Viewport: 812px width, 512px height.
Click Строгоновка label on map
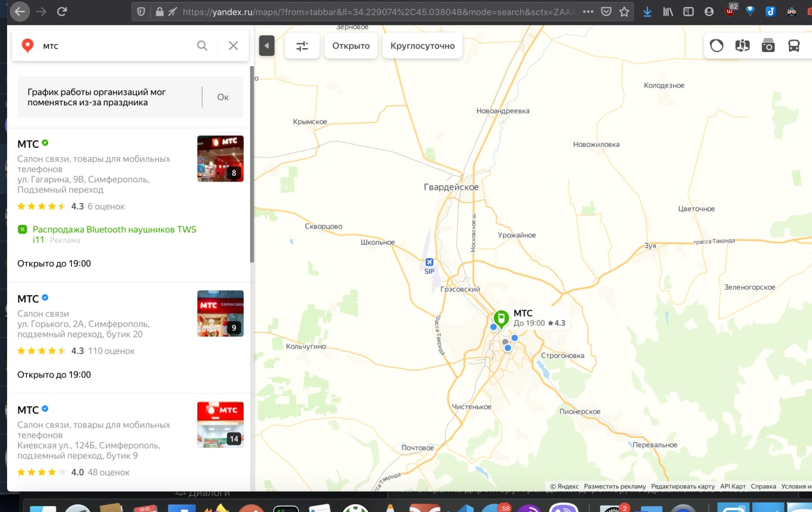click(x=563, y=355)
